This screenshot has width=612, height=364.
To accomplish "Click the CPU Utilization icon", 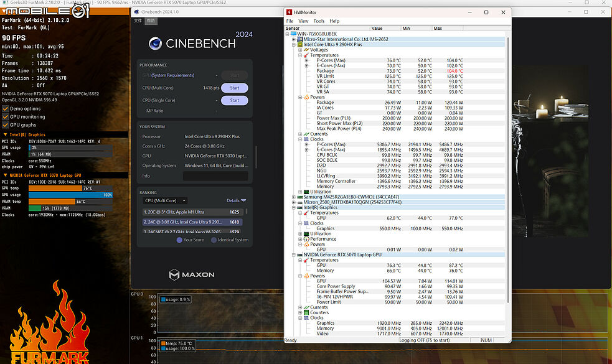I will click(x=306, y=192).
